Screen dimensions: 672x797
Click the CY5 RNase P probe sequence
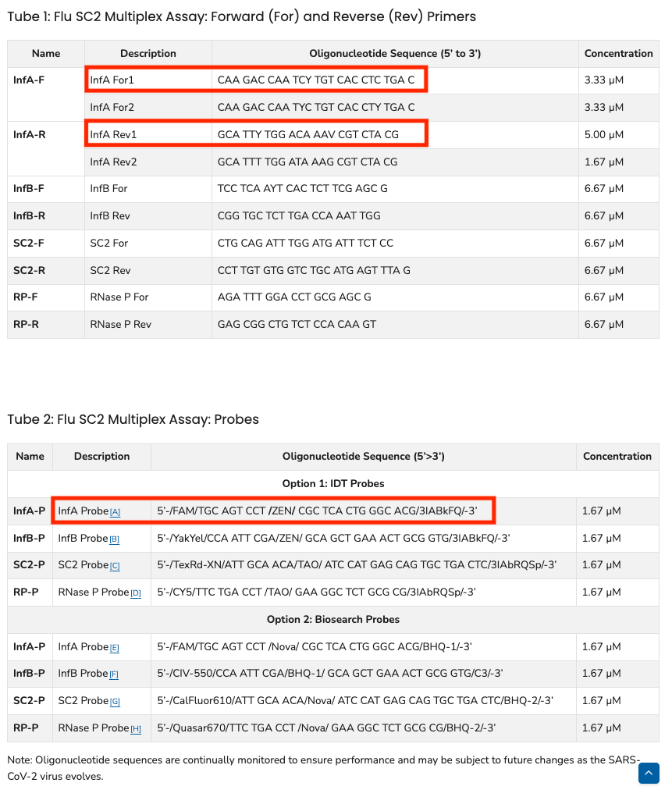(316, 592)
